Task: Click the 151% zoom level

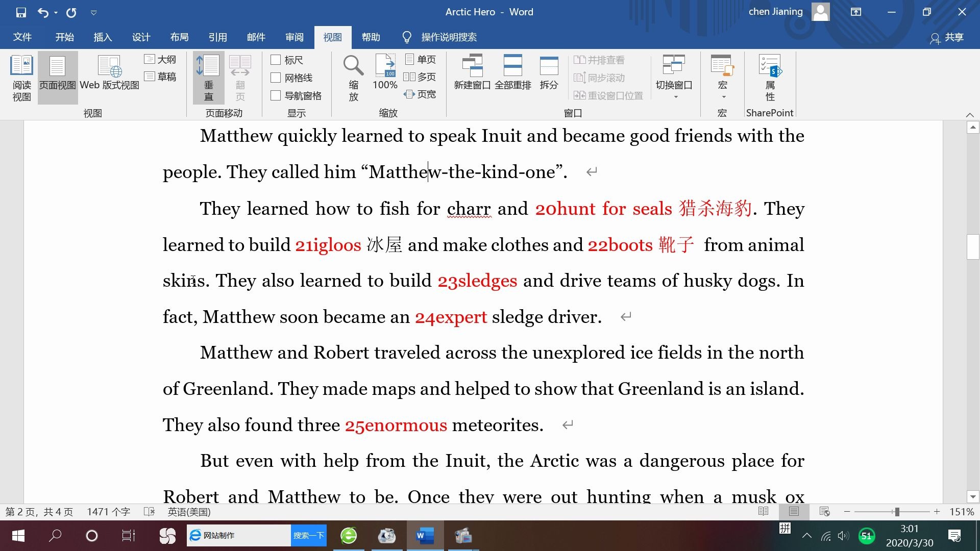Action: [962, 512]
